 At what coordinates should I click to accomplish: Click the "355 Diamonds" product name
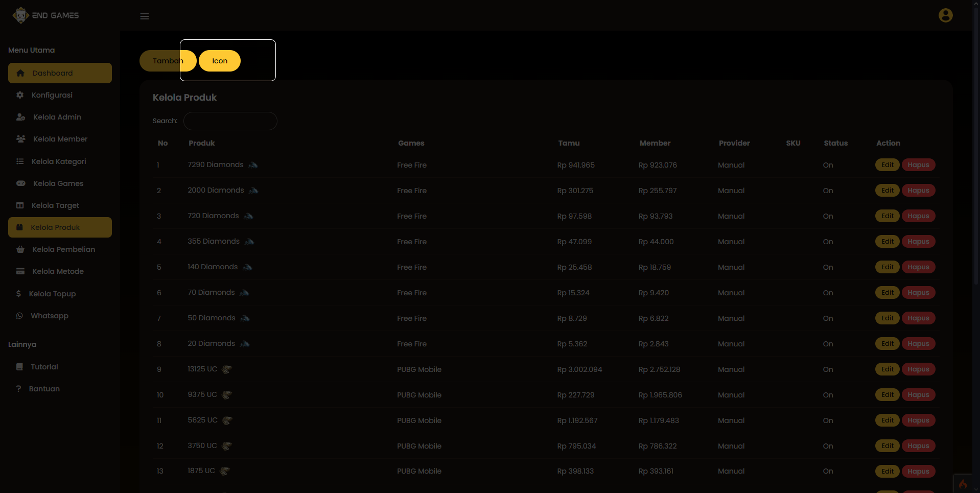pos(214,241)
